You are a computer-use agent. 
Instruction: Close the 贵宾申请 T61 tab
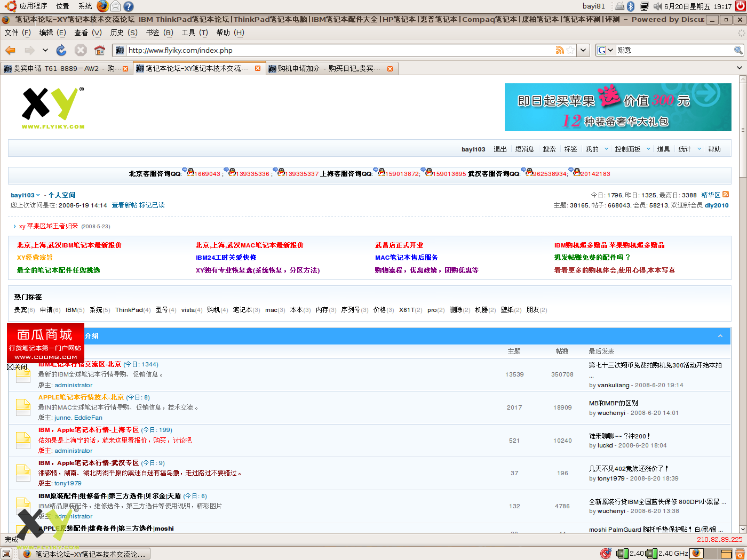pos(125,69)
